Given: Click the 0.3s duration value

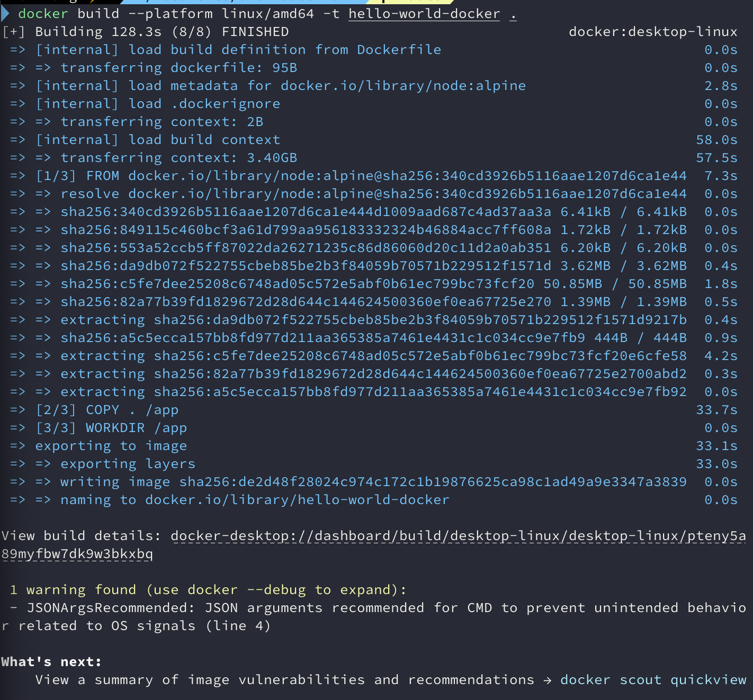Looking at the screenshot, I should (x=721, y=374).
